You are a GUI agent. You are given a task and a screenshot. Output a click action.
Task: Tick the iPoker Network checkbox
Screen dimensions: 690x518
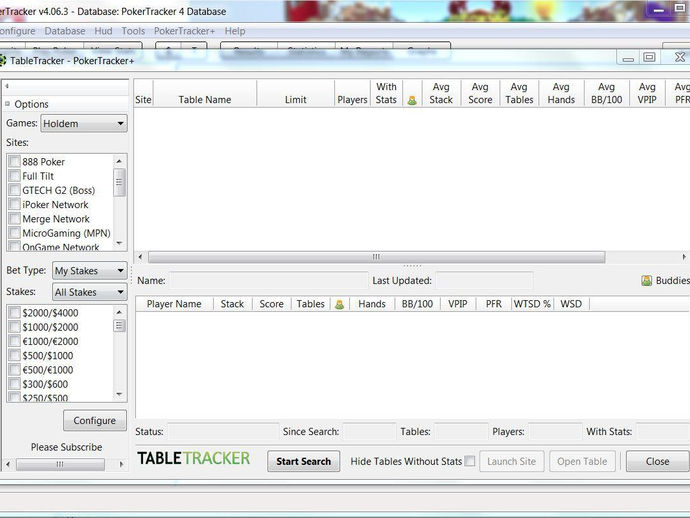[x=15, y=205]
